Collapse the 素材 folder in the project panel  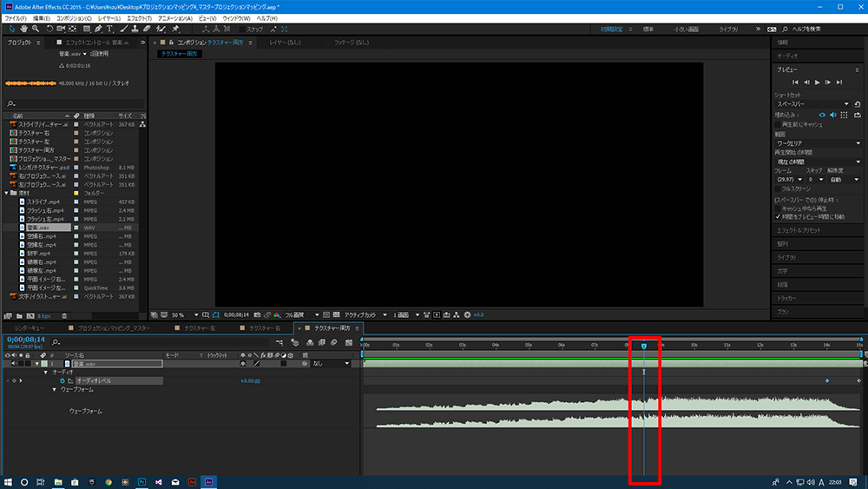click(7, 193)
